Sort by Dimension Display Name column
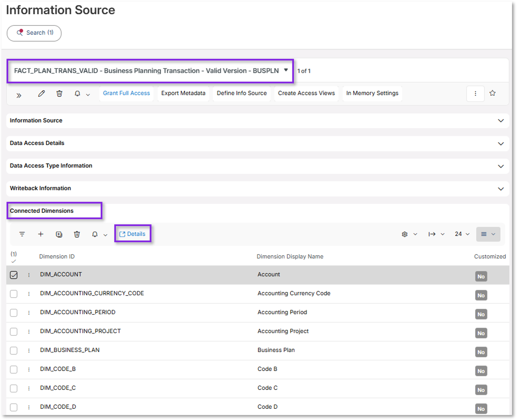 [290, 257]
